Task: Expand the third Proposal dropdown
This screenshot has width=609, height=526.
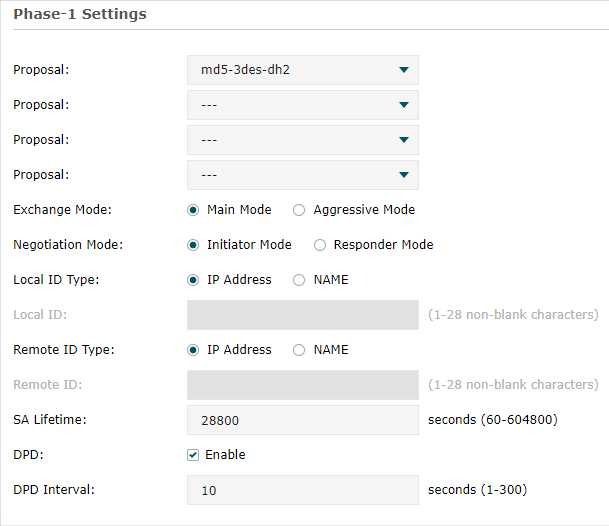Action: click(303, 140)
